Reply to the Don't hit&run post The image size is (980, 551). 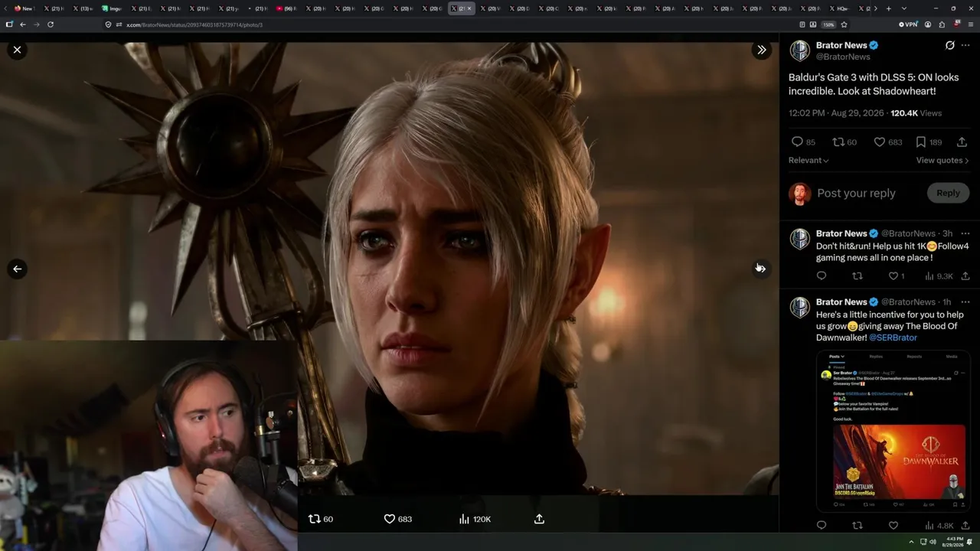pyautogui.click(x=822, y=276)
